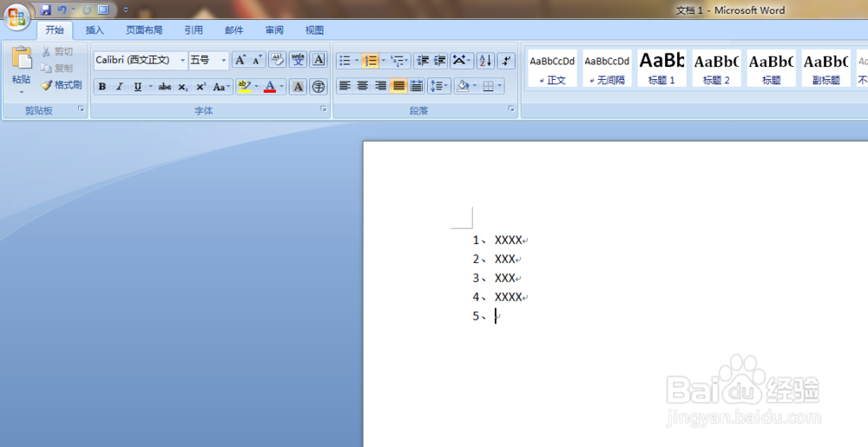Switch to the 开始 tab
This screenshot has width=868, height=447.
(x=55, y=30)
